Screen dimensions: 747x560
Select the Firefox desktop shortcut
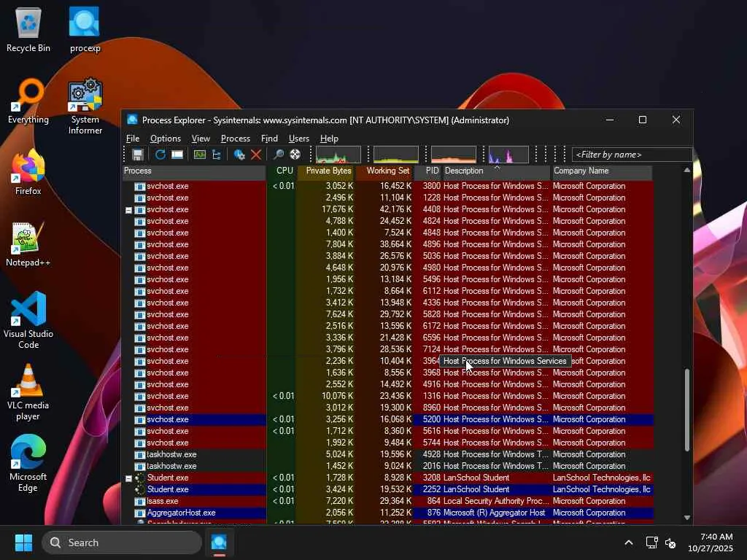coord(28,172)
